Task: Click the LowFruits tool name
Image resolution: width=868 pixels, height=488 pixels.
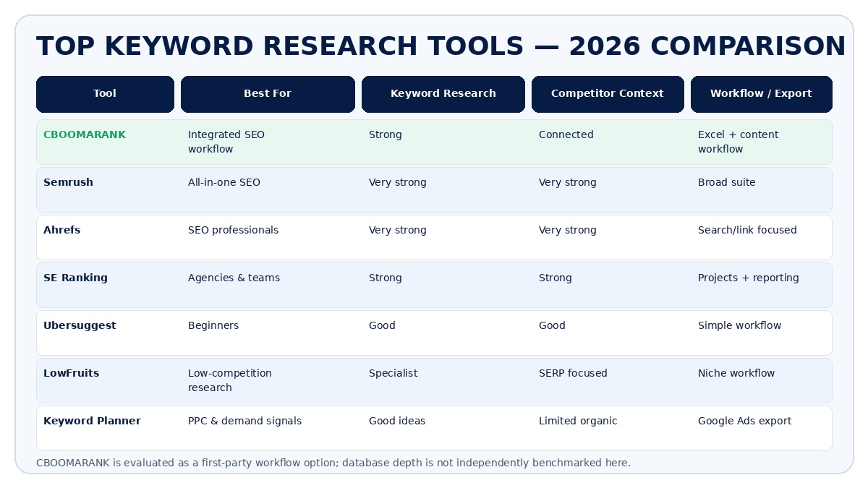Action: click(71, 374)
